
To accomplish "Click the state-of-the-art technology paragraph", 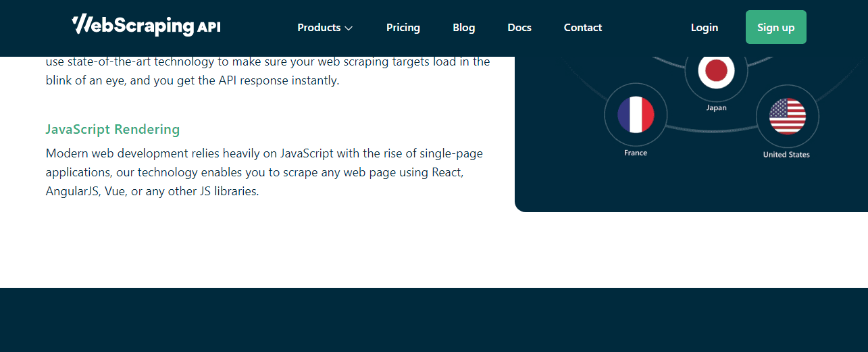I will 267,71.
